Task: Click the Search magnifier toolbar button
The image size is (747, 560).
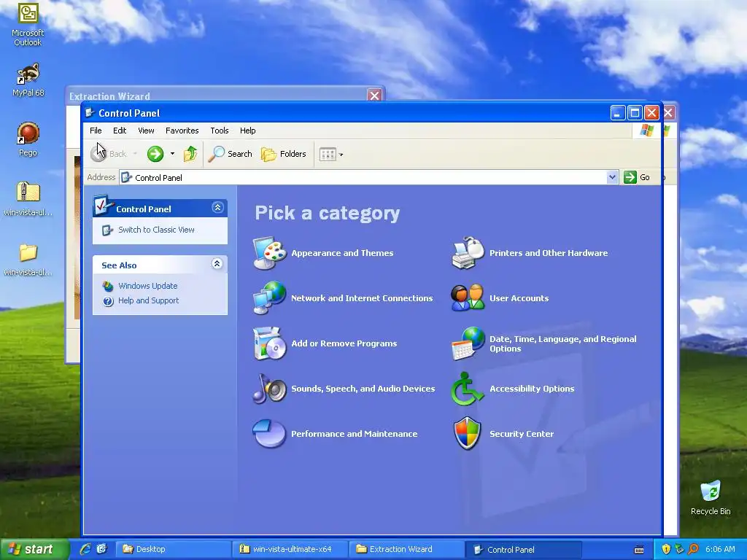Action: coord(231,154)
